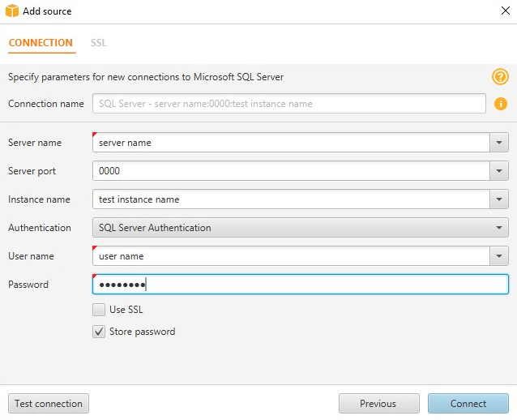This screenshot has height=420, width=517.
Task: Expand the Instance name dropdown arrow
Action: [x=499, y=199]
